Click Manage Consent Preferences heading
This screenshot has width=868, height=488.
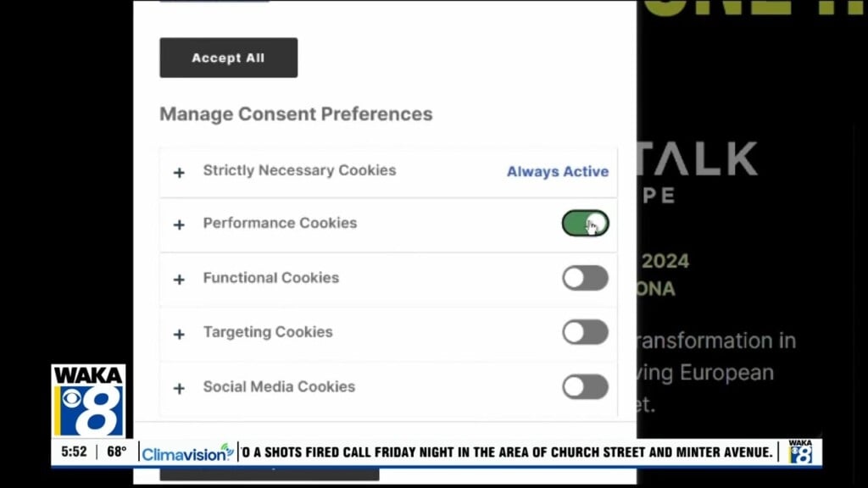[296, 114]
